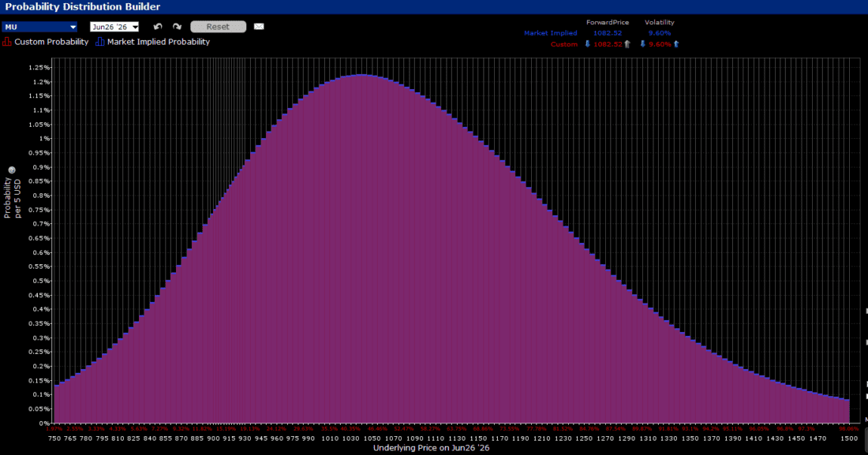Image resolution: width=868 pixels, height=455 pixels.
Task: Click the Custom Probability label
Action: click(x=51, y=42)
